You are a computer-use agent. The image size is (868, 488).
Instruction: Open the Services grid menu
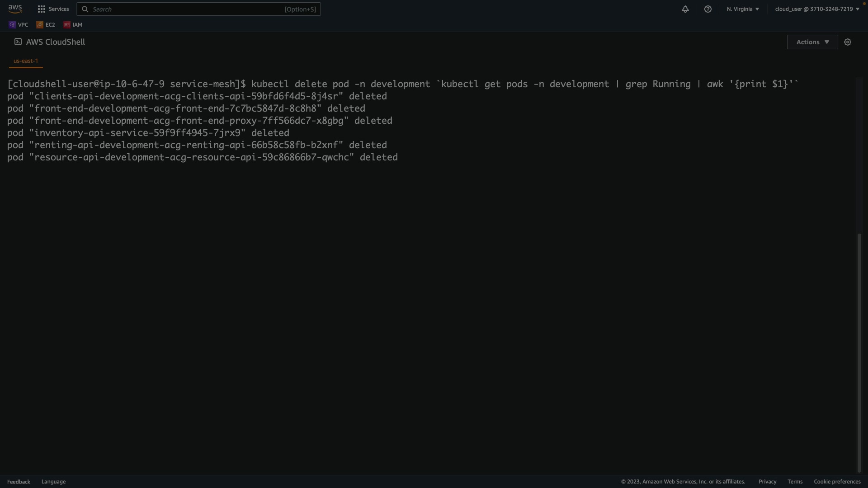53,9
